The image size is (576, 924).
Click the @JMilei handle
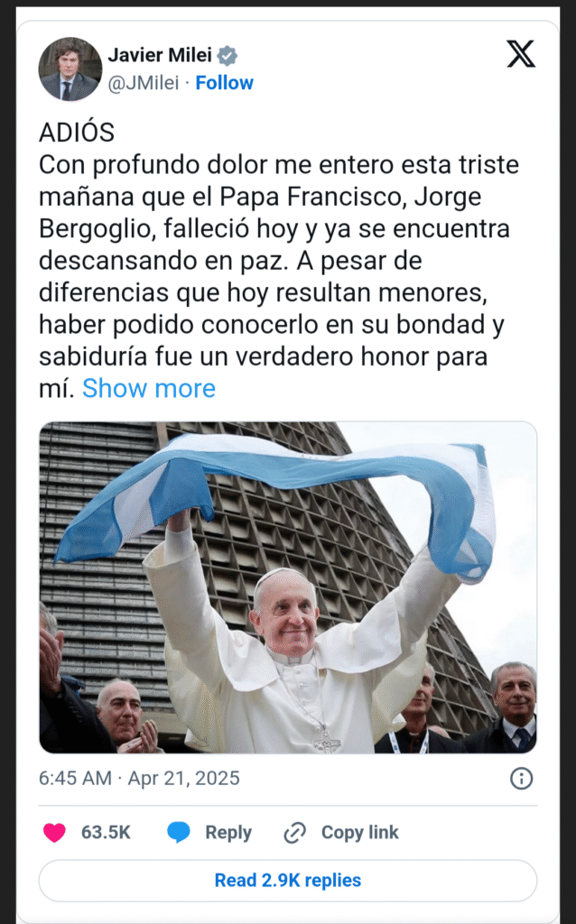pos(144,83)
